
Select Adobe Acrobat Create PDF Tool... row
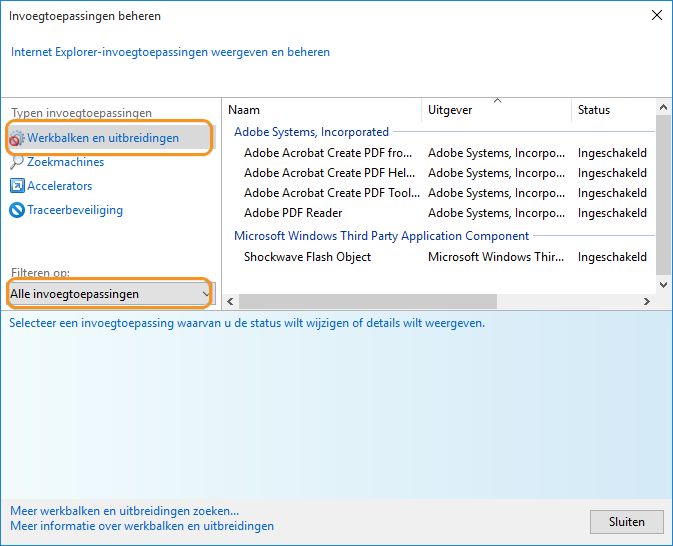pos(440,193)
